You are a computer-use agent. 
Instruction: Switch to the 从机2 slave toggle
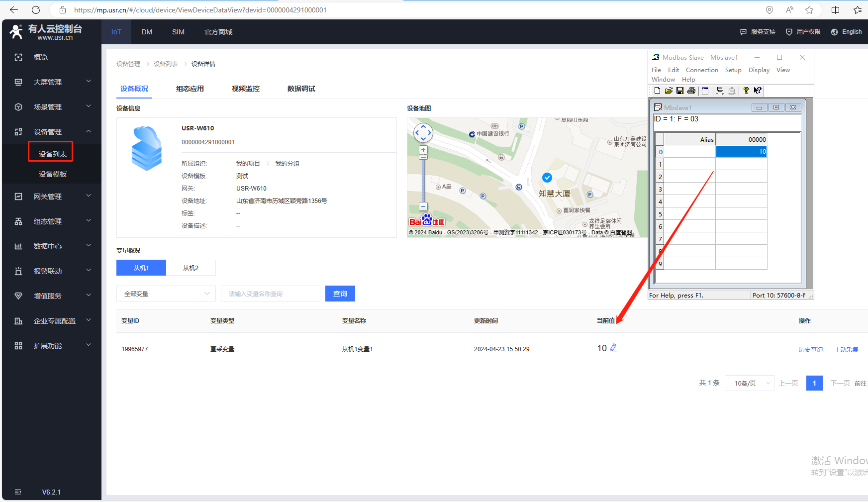click(x=191, y=268)
